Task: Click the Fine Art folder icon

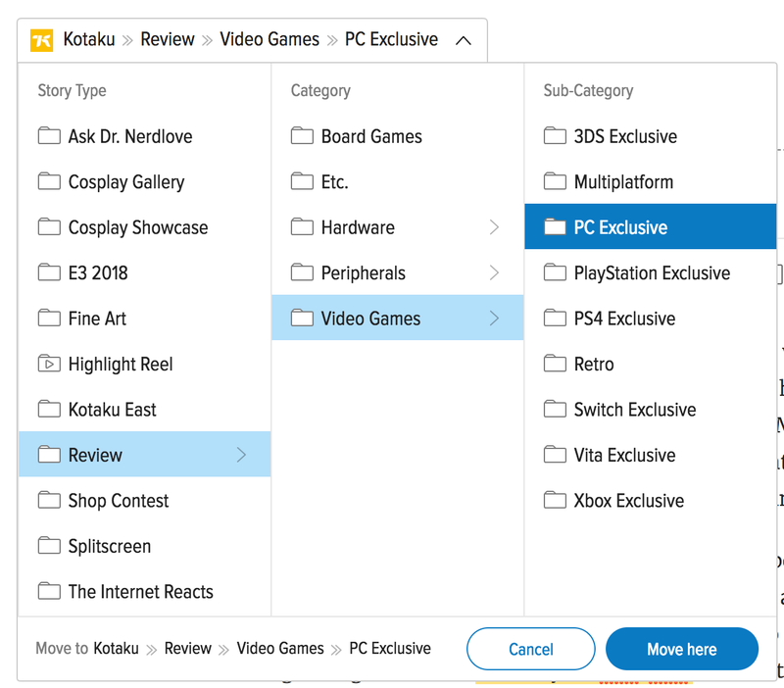Action: pyautogui.click(x=49, y=318)
